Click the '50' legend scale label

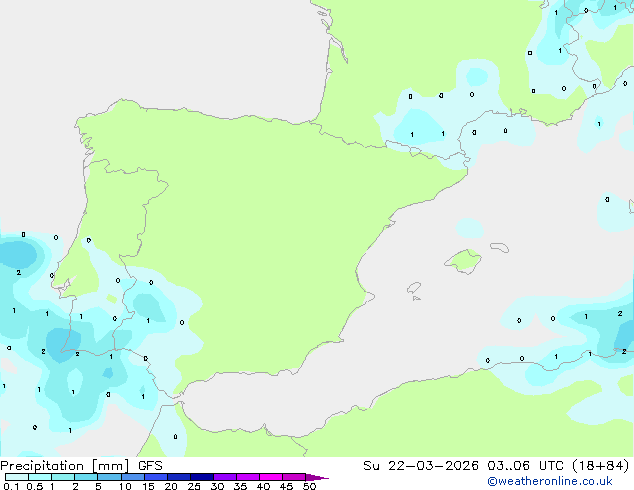310,486
